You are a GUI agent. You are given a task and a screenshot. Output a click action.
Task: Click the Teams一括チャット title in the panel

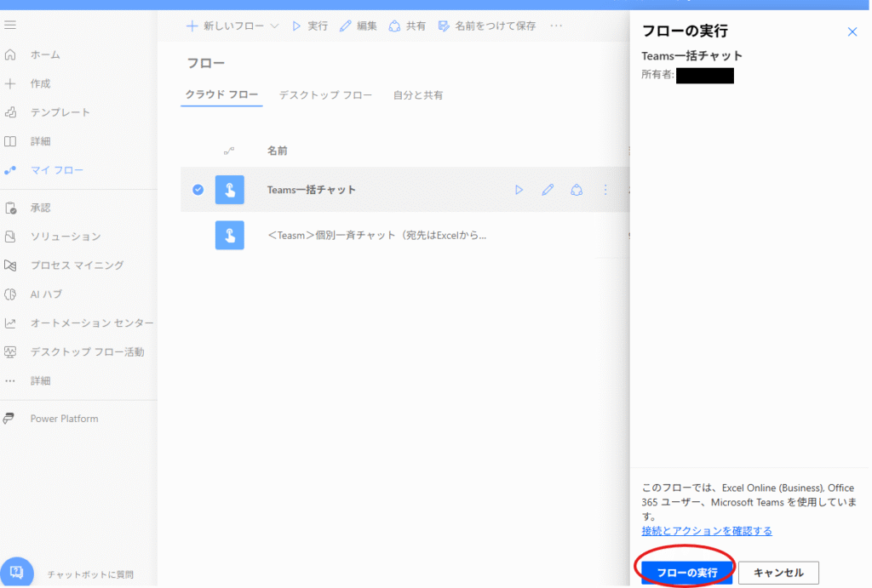tap(691, 55)
